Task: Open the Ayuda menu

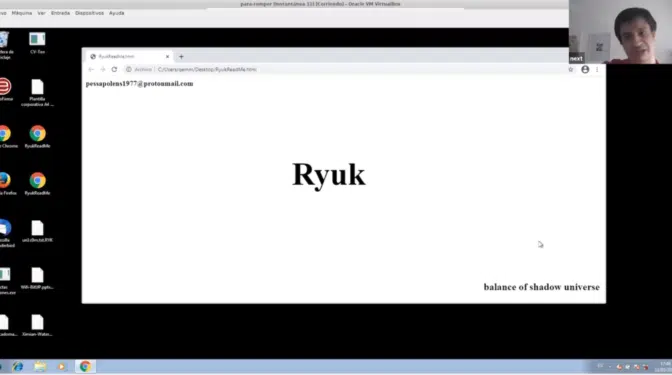Action: pos(117,13)
